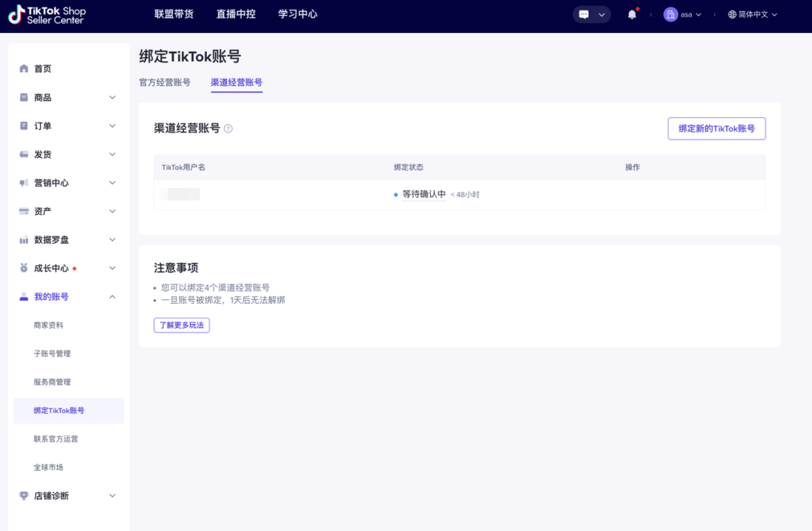This screenshot has width=812, height=531.
Task: Click the 商品 products icon
Action: pyautogui.click(x=23, y=97)
